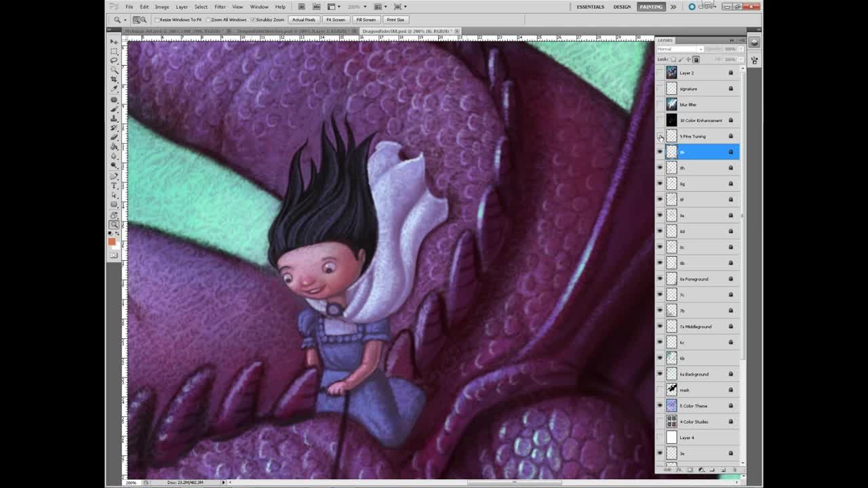Viewport: 868px width, 488px height.
Task: Open the Screen Mode dropdown
Action: pos(399,7)
